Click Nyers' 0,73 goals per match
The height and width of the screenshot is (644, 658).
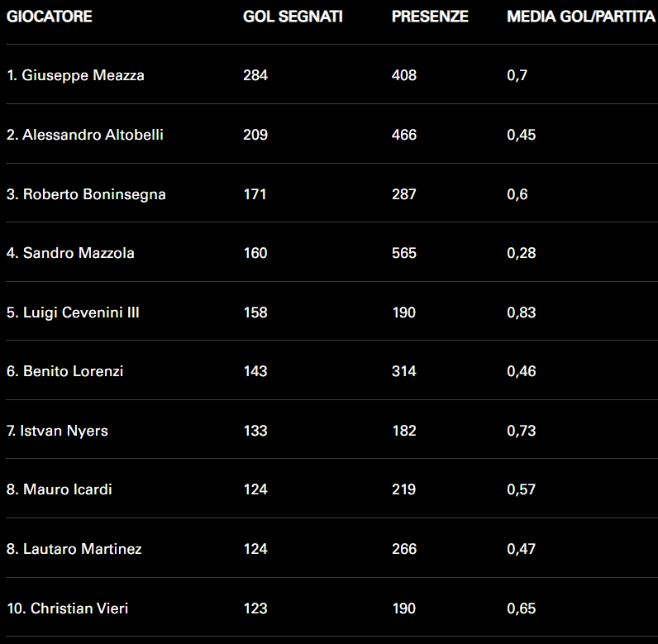pos(522,431)
